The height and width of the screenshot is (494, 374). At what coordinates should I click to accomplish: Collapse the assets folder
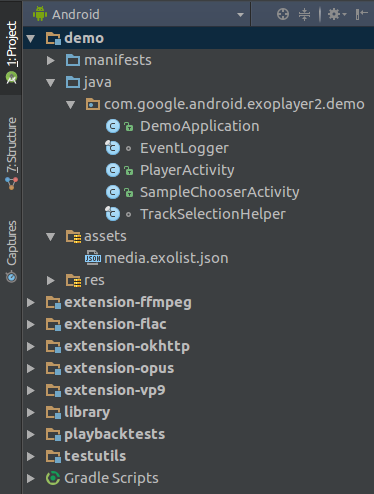51,237
